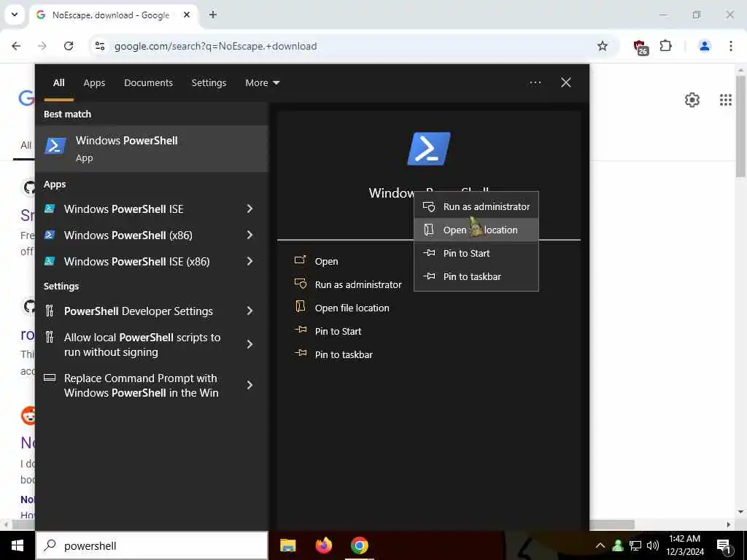The width and height of the screenshot is (747, 560).
Task: Open Google quick settings gear
Action: point(692,100)
